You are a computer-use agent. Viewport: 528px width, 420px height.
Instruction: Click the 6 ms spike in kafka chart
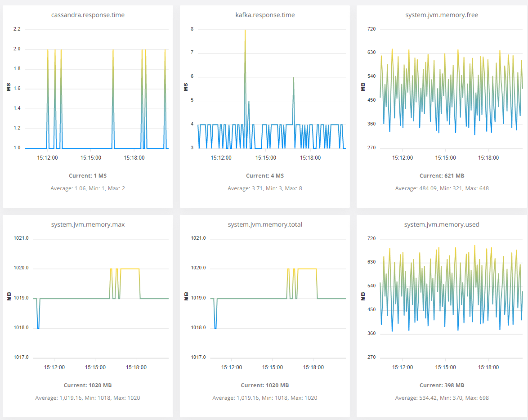click(x=293, y=78)
